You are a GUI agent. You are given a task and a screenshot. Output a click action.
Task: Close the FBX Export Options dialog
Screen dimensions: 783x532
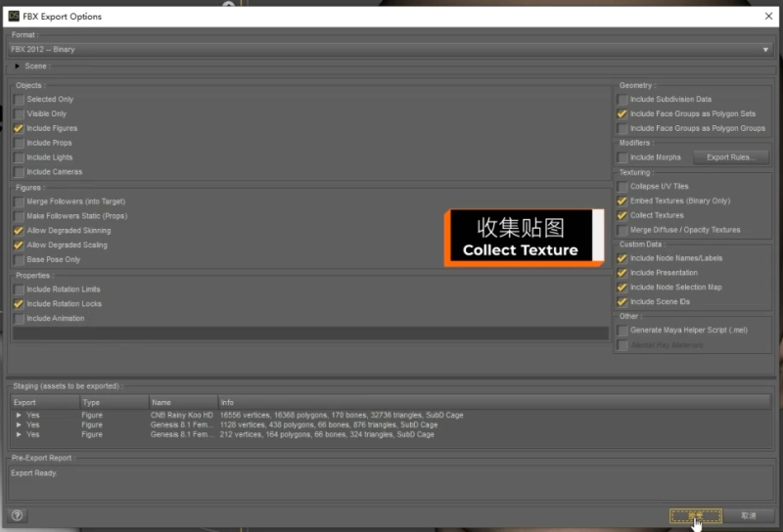766,16
